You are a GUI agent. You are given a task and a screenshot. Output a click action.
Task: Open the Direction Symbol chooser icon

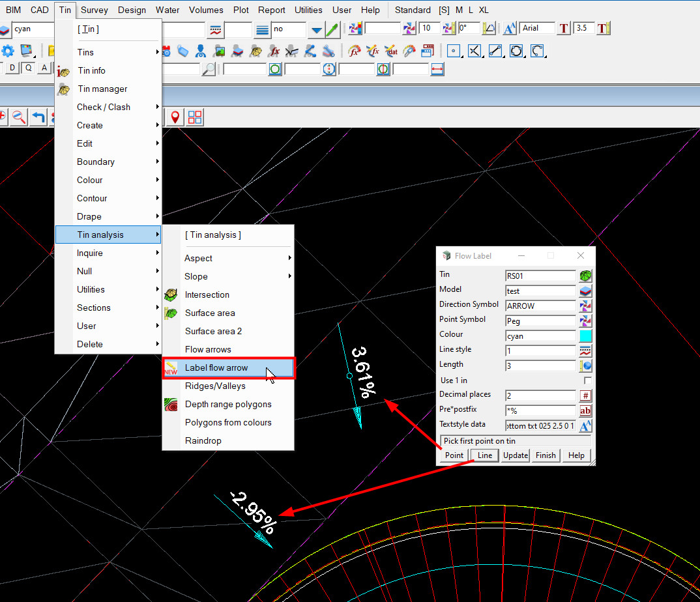585,306
